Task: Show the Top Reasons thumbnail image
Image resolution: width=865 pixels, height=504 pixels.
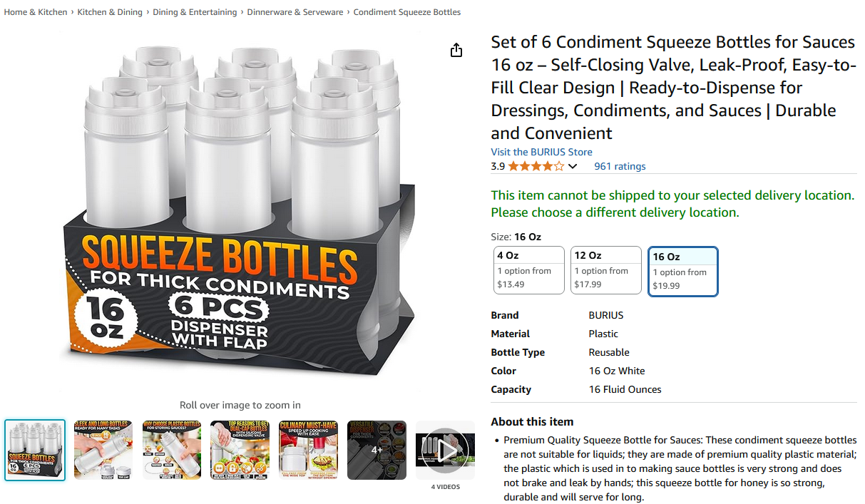Action: point(240,450)
